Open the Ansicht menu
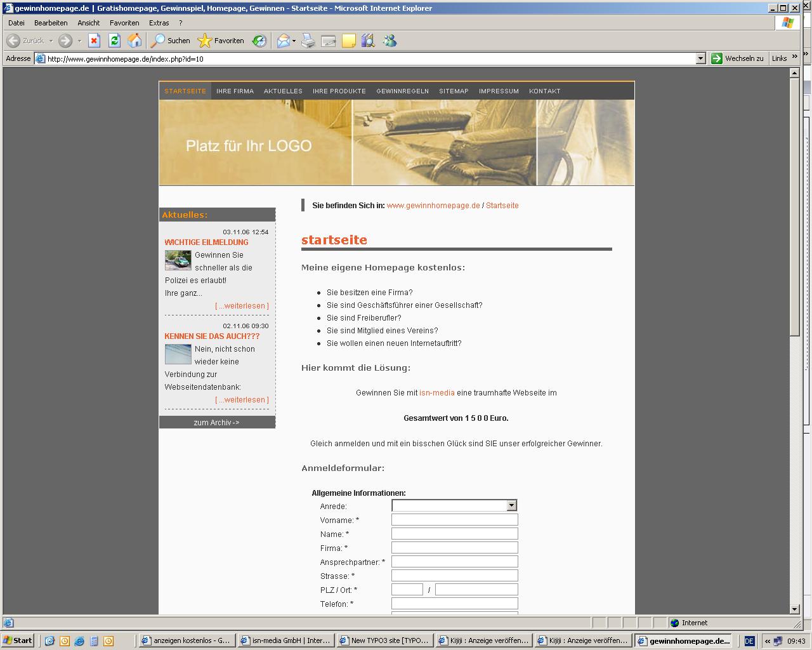812x650 pixels. click(89, 23)
